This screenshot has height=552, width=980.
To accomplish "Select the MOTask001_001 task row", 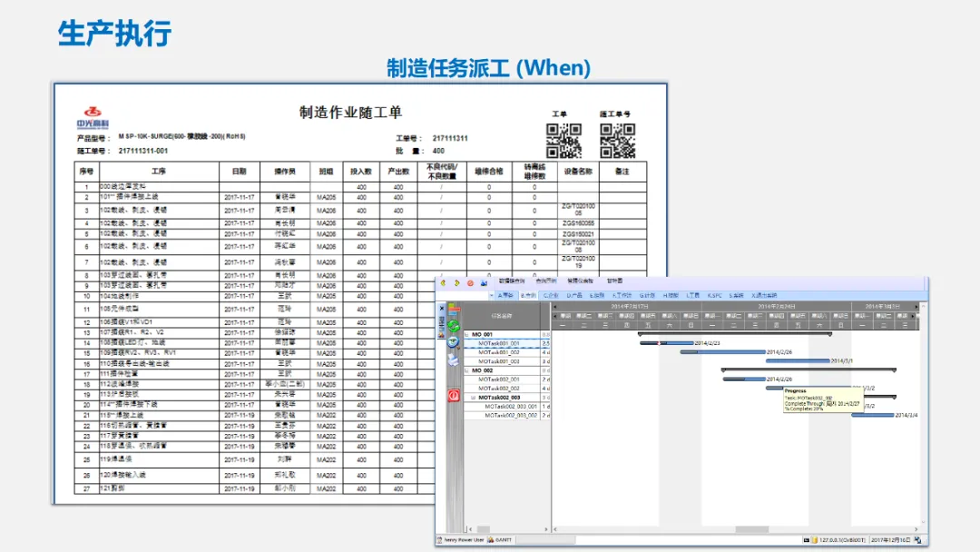I will pos(507,344).
